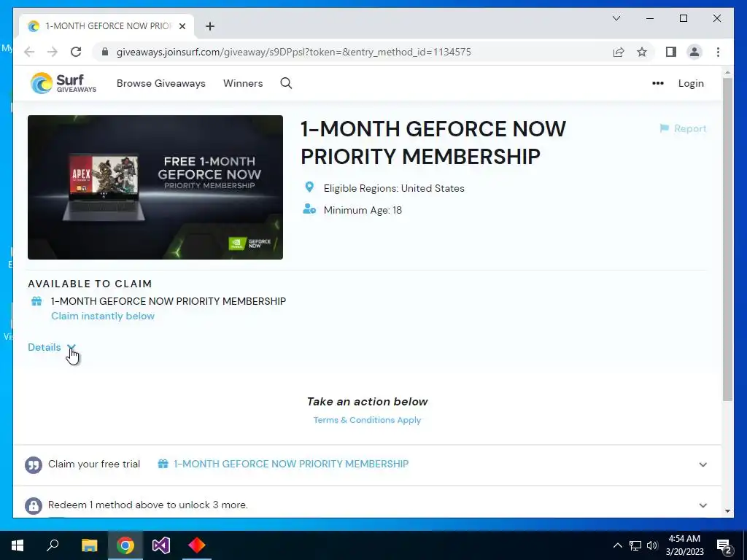Click the page vertical scrollbar thumb
Viewport: 747px width, 560px height.
(727, 238)
